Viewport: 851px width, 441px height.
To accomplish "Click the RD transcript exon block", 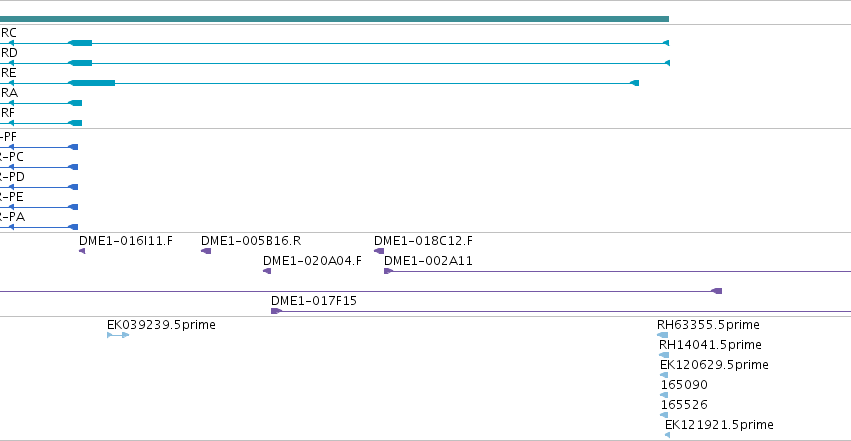I will pyautogui.click(x=80, y=63).
